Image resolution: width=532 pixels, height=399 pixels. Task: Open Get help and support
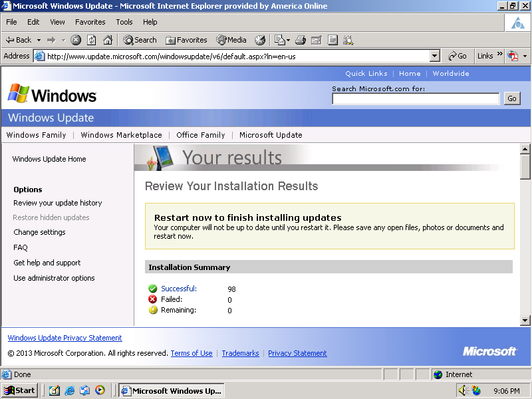47,263
